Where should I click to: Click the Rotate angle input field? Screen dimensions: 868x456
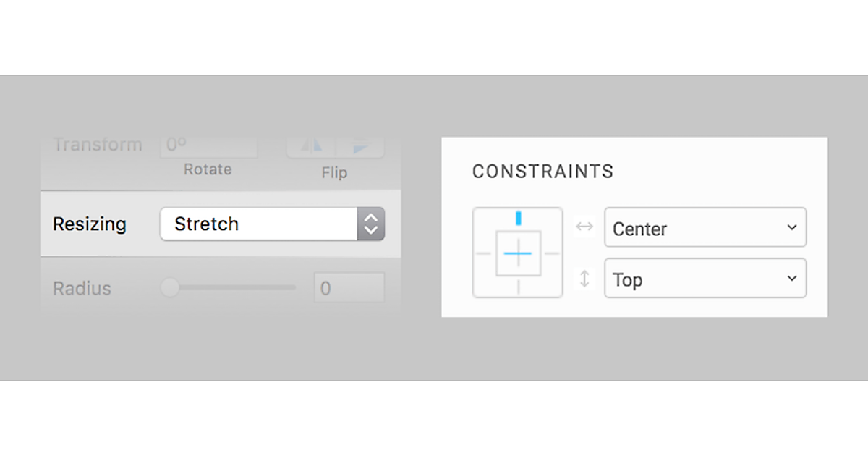pyautogui.click(x=208, y=145)
